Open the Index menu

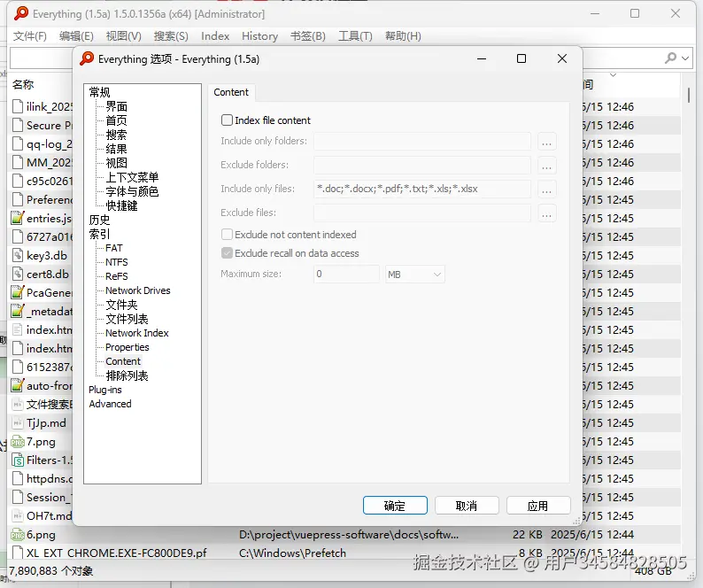pyautogui.click(x=215, y=36)
